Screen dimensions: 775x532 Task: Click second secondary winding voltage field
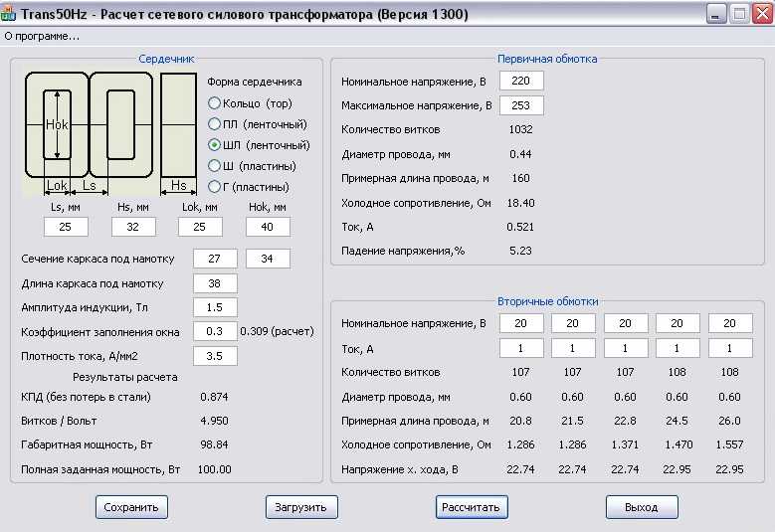pyautogui.click(x=573, y=323)
